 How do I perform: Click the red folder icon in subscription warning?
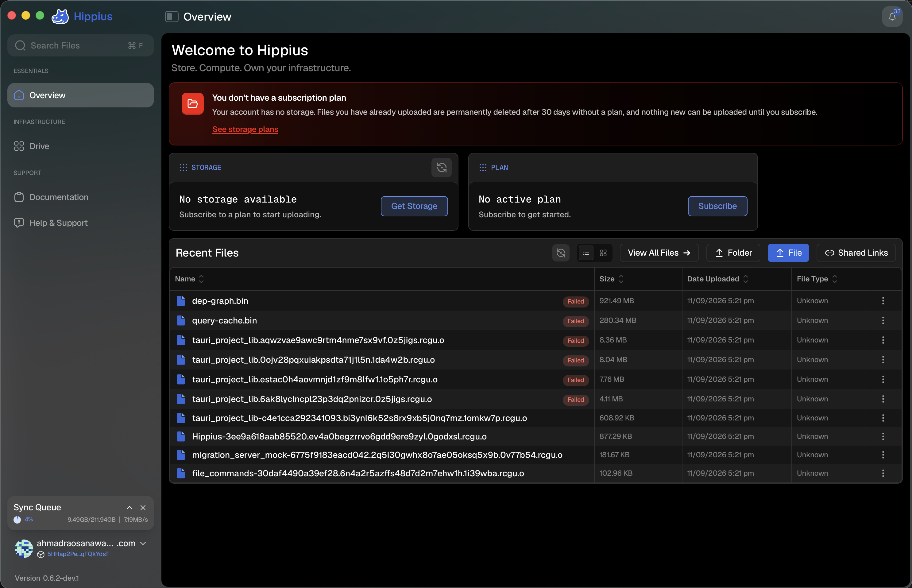click(x=192, y=103)
